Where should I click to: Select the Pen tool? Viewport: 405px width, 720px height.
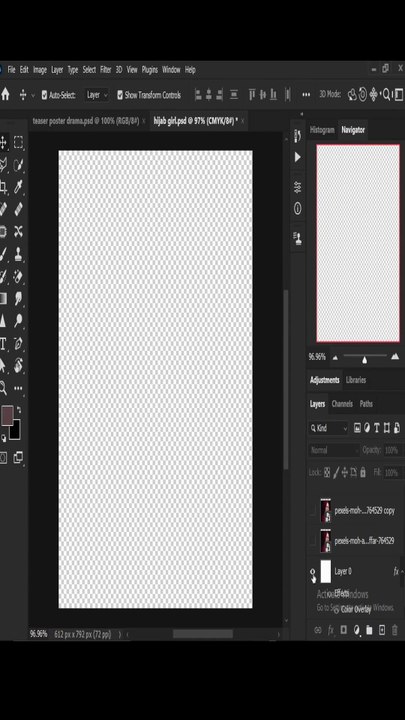point(18,343)
